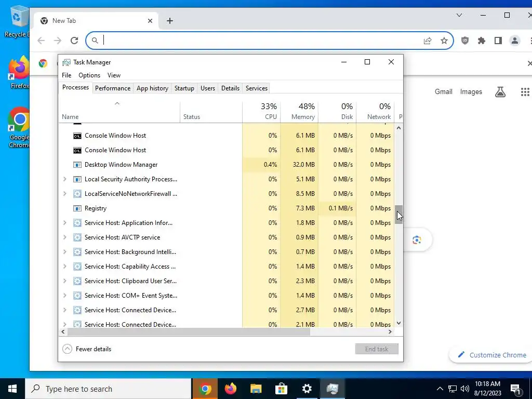Click the Customize Chrome button
532x399 pixels.
[491, 355]
